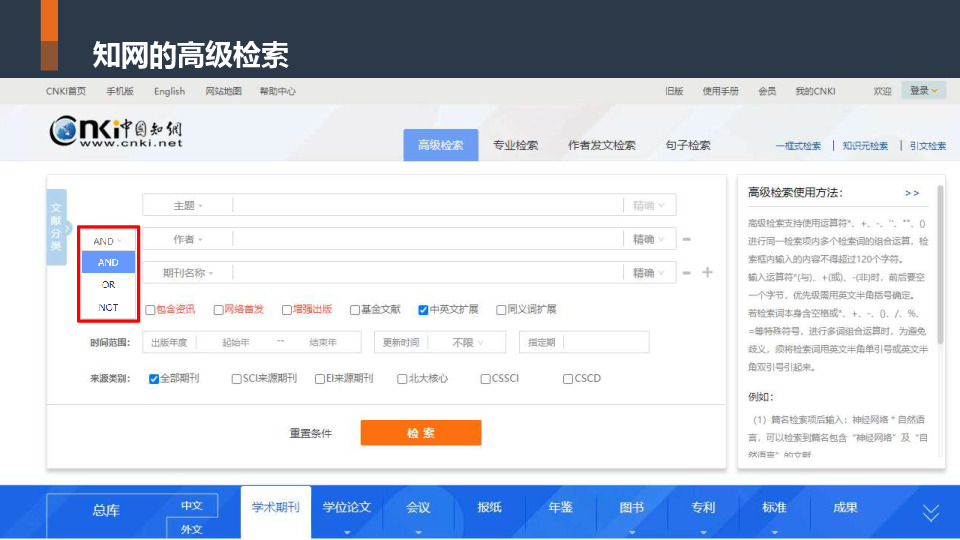Open the 使用手册 link
Screen dimensions: 960x540
point(720,91)
